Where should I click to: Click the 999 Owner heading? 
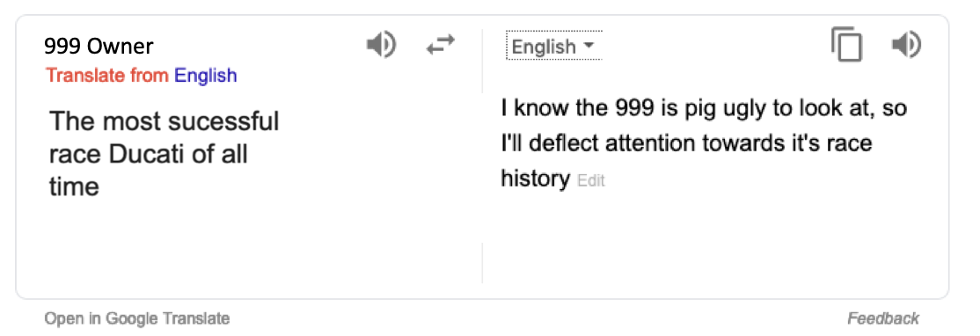point(99,46)
